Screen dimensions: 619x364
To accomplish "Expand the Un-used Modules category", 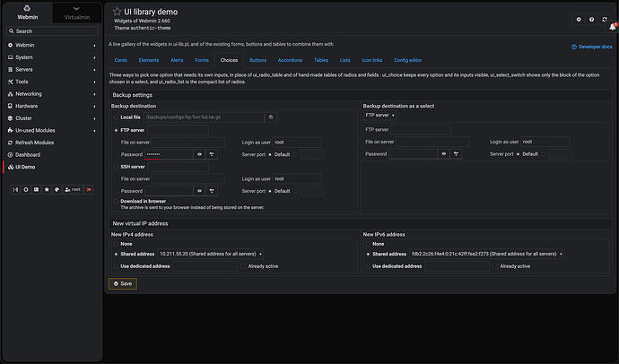I will (52, 131).
